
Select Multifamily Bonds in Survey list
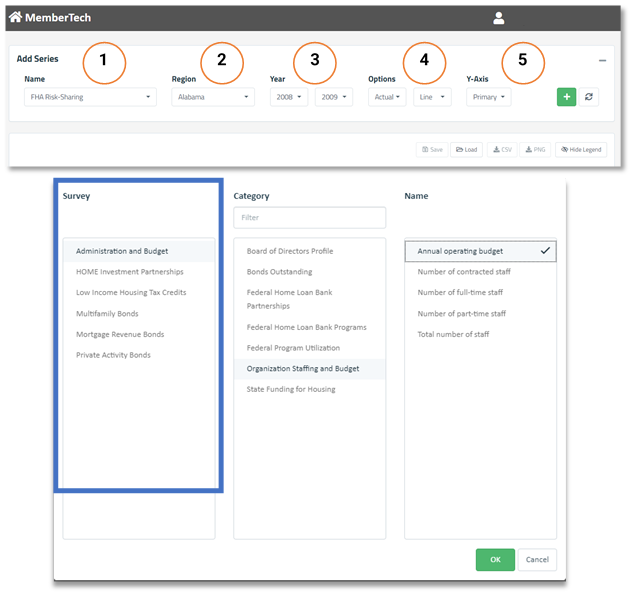[x=107, y=314]
